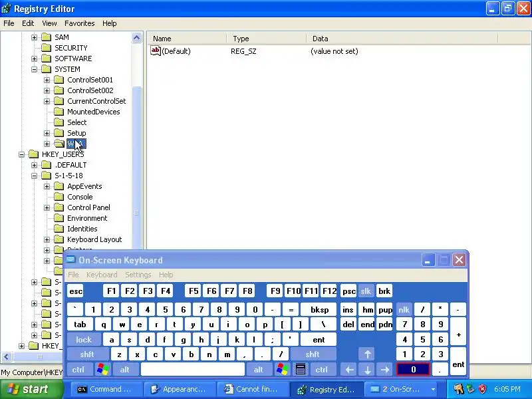Click the spacebar on On-Screen Keyboard
532x399 pixels.
193,370
